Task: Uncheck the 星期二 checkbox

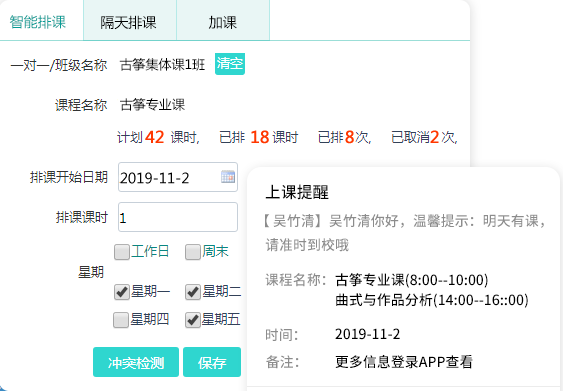Action: (x=193, y=292)
